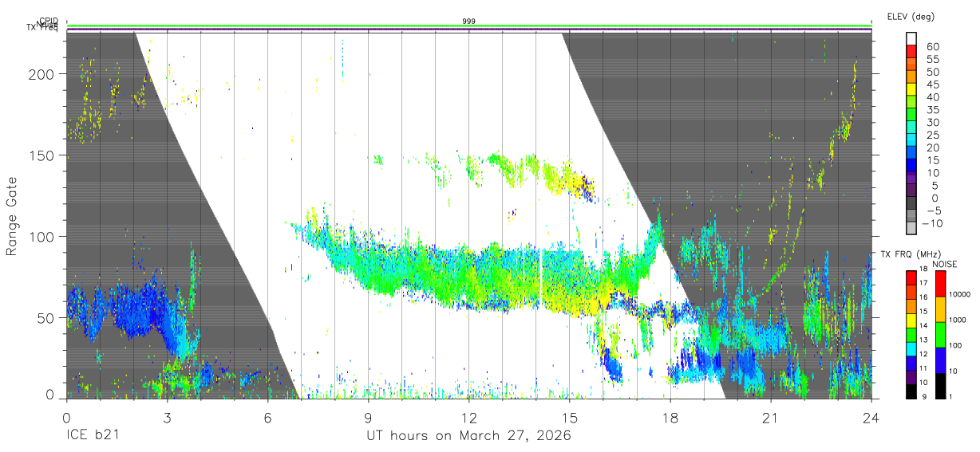Click the UT hour 6 tick label
Image resolution: width=980 pixels, height=452 pixels.
[x=267, y=417]
